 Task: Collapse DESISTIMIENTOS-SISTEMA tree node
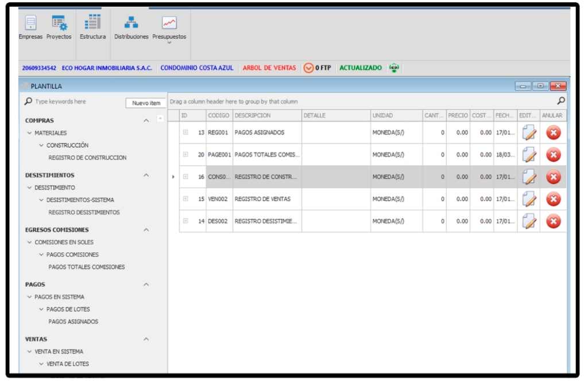41,200
